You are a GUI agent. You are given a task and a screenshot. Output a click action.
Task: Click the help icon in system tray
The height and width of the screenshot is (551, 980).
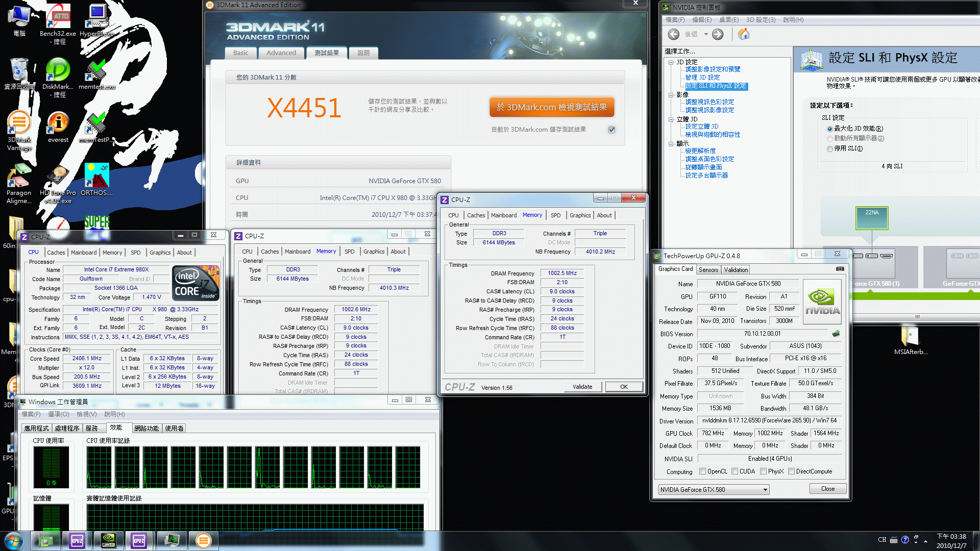[905, 540]
